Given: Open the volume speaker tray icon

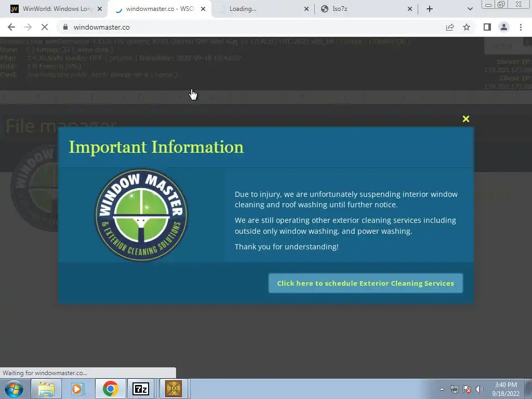Looking at the screenshot, I should coord(480,389).
